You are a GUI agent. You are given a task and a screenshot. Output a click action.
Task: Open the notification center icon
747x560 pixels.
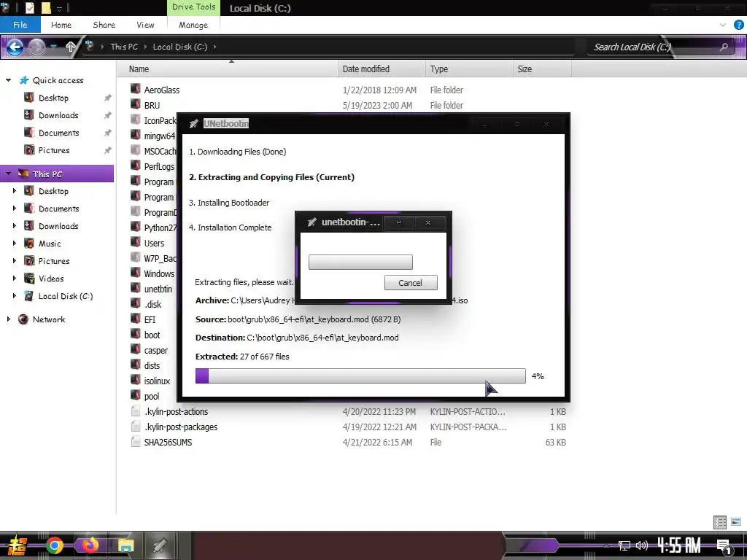[x=724, y=546]
